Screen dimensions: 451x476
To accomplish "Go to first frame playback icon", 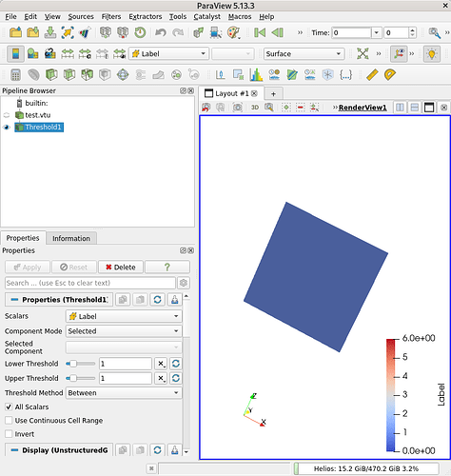I will click(x=260, y=32).
